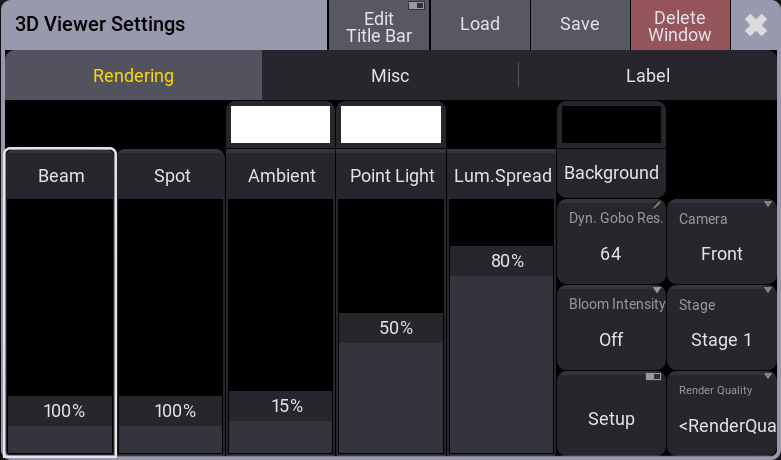Click the Point Light slider at 50%
781x460 pixels.
[391, 328]
